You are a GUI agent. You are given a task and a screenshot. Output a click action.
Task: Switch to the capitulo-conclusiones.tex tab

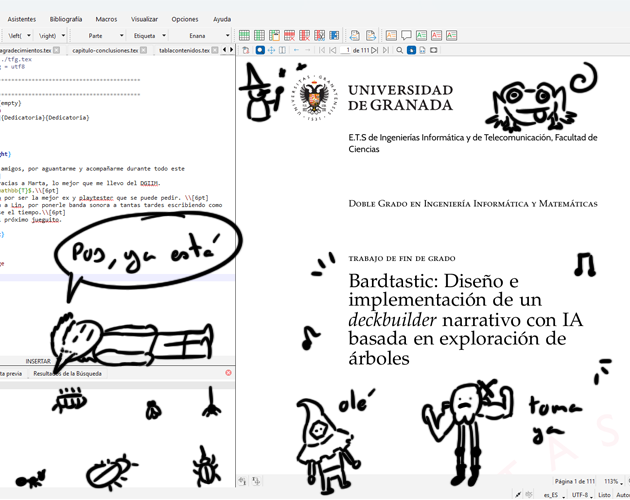tap(105, 50)
